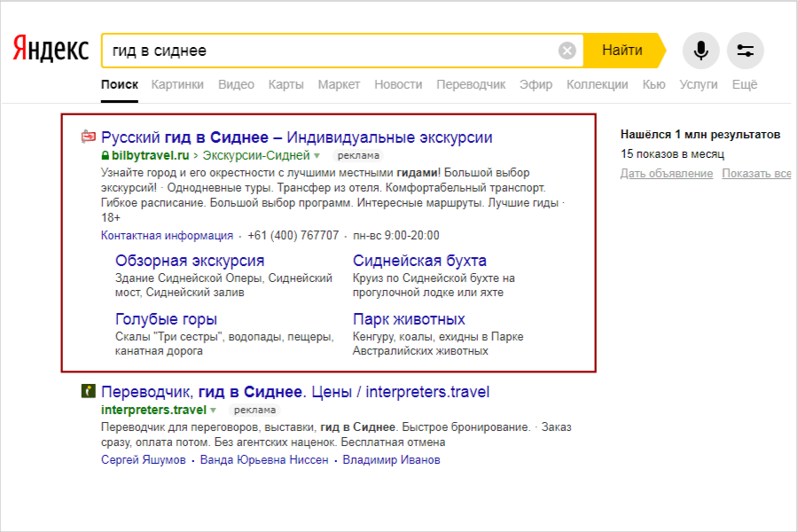Select the Услуги tab

point(699,84)
